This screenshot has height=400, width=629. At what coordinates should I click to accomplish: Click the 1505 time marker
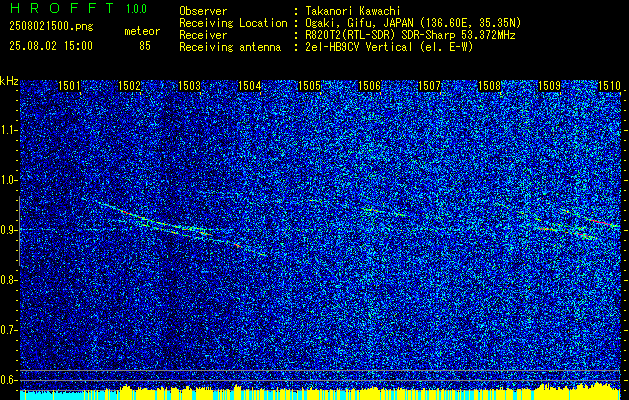tap(309, 86)
